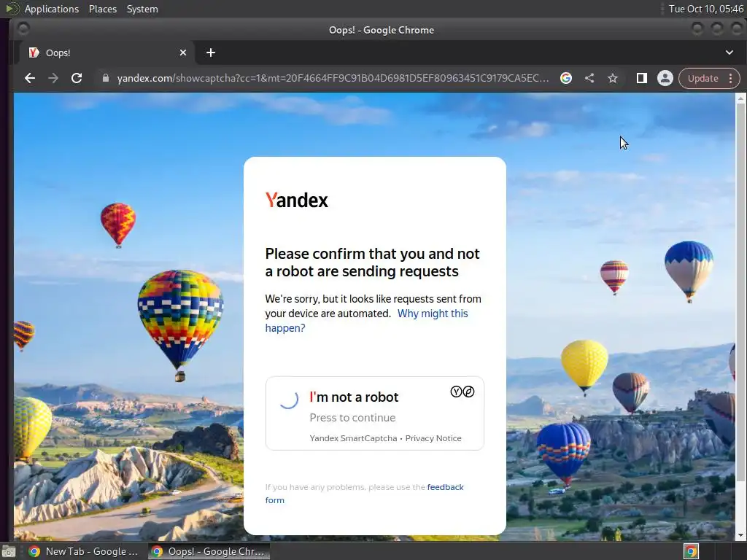Reload the Yandex captcha page
The height and width of the screenshot is (560, 747).
76,78
